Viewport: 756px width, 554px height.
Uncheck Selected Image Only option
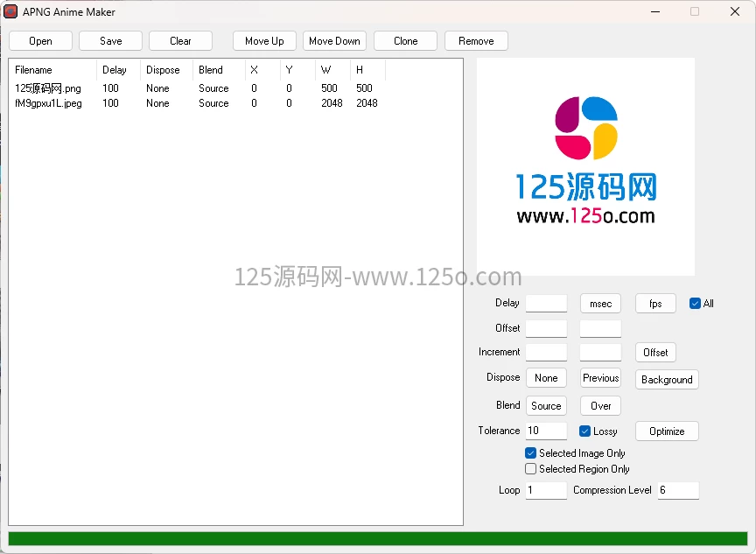click(x=530, y=452)
